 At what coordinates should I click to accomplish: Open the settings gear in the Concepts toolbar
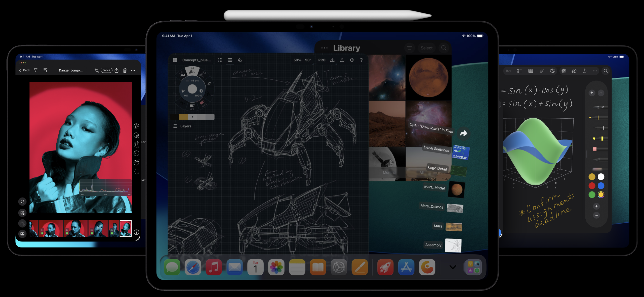tap(351, 60)
